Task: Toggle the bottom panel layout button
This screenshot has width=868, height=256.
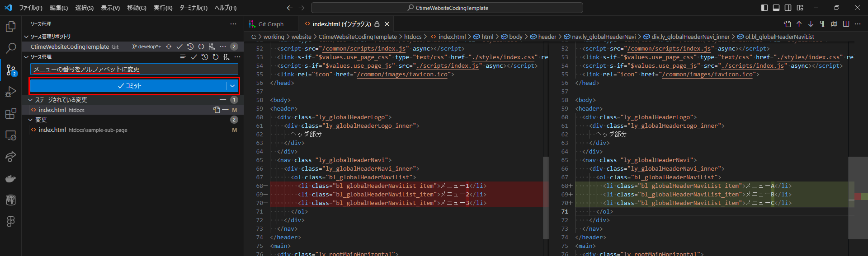Action: [x=776, y=8]
